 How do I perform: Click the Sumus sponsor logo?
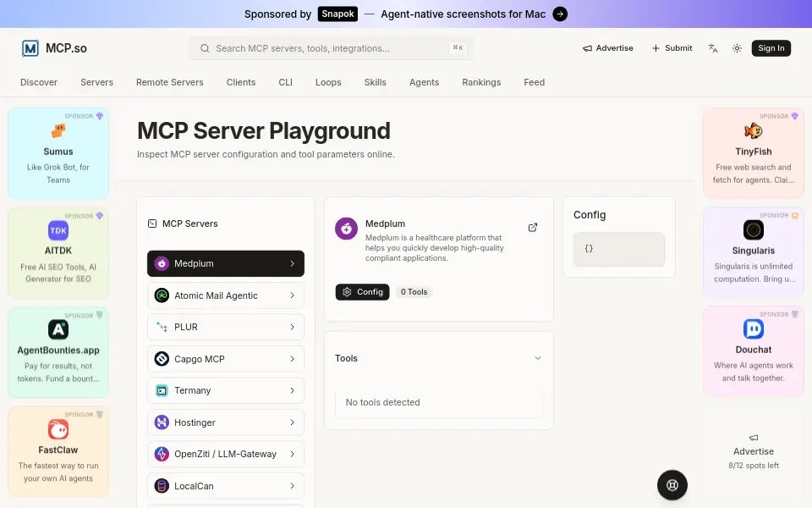58,130
